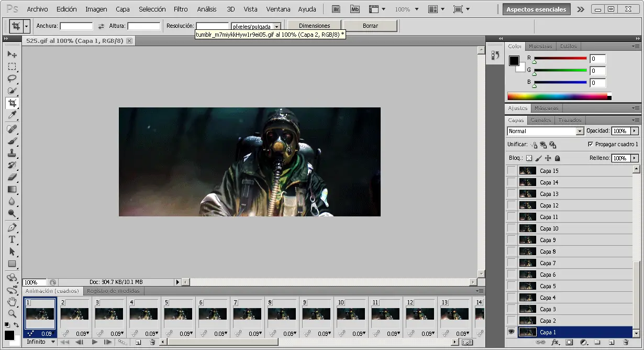The width and height of the screenshot is (644, 350).
Task: Select the Hand tool
Action: click(12, 302)
